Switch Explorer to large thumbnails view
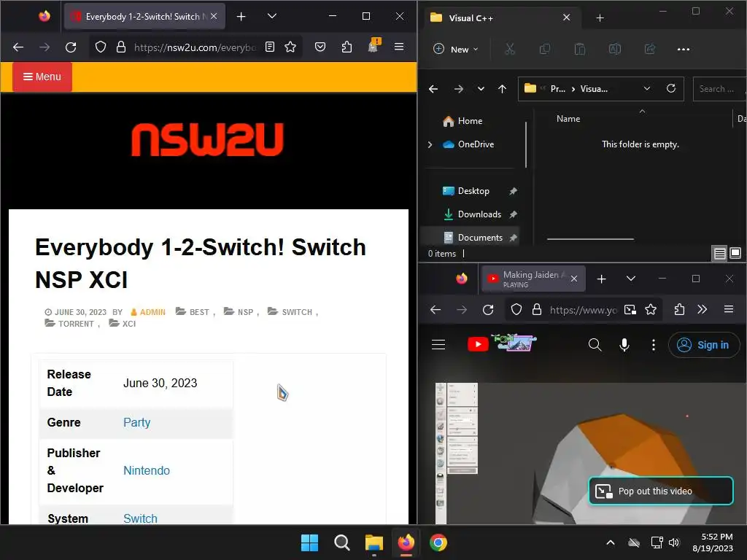Image resolution: width=747 pixels, height=560 pixels. click(735, 253)
